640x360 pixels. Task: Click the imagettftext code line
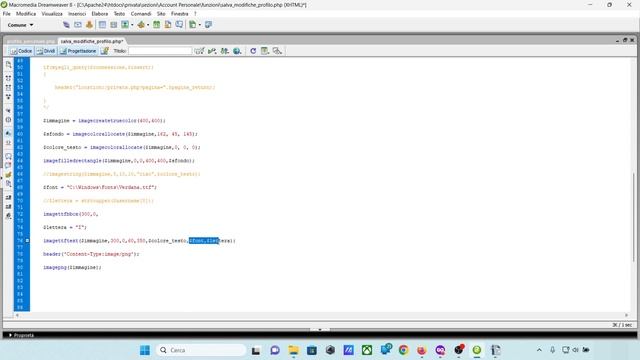139,241
